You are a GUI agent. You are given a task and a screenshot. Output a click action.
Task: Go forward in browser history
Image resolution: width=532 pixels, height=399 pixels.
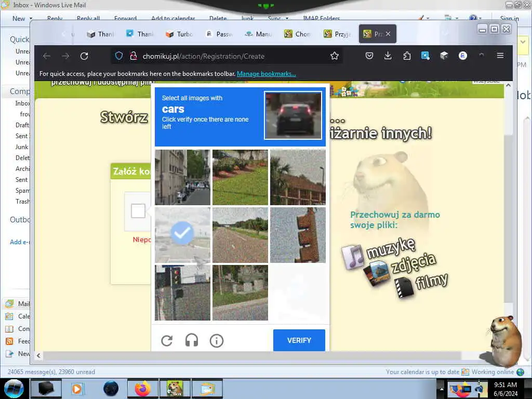pos(65,56)
